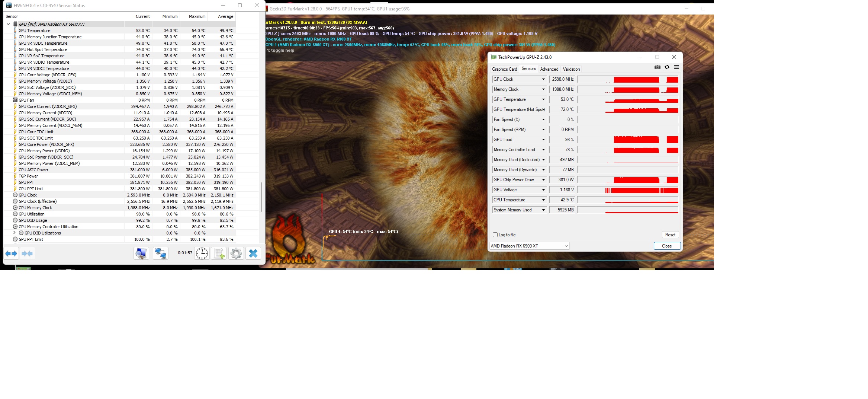Click GPU Voltage red history graph in GPU-Z
This screenshot has width=868, height=399.
628,190
